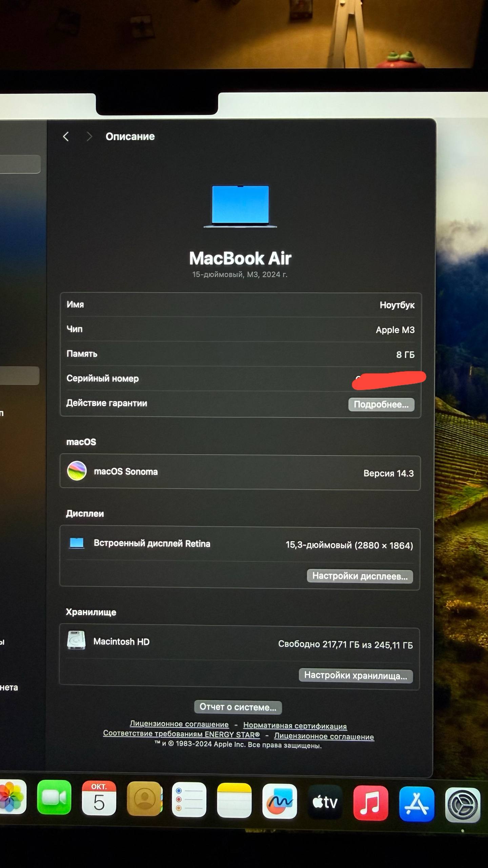
Task: Click Отчет о системе… button
Action: [238, 707]
